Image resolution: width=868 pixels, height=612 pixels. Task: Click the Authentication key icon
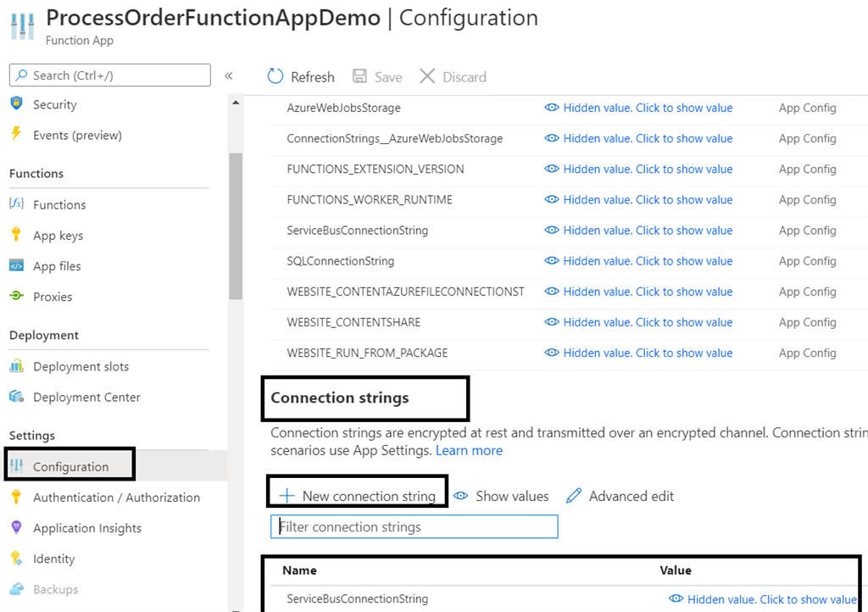17,497
